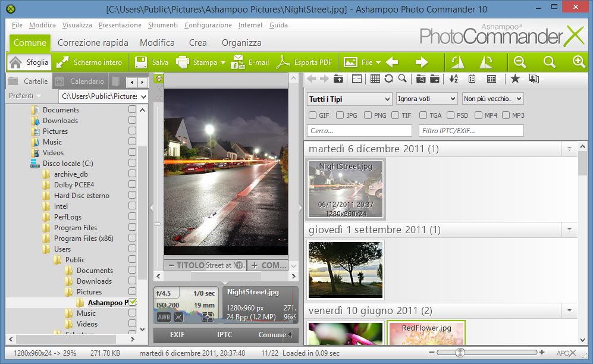
Task: Open the E-mail share tool
Action: click(250, 62)
